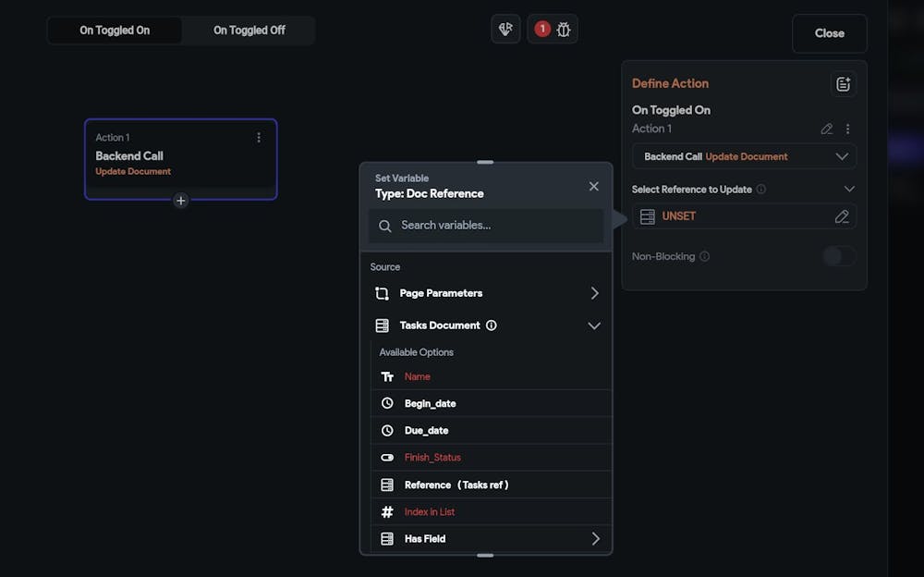Open Action 1 card three-dot menu
The height and width of the screenshot is (577, 924).
point(259,138)
